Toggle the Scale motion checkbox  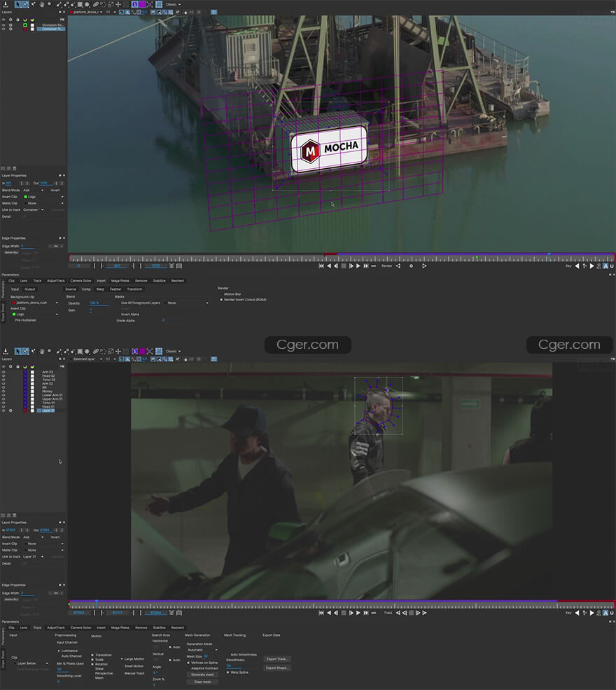tap(92, 660)
